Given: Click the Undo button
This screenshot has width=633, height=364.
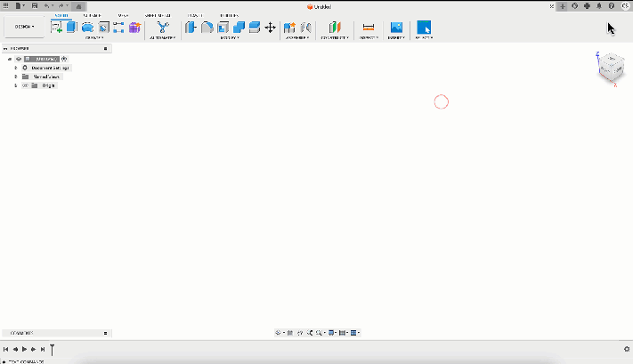Looking at the screenshot, I should pos(47,5).
